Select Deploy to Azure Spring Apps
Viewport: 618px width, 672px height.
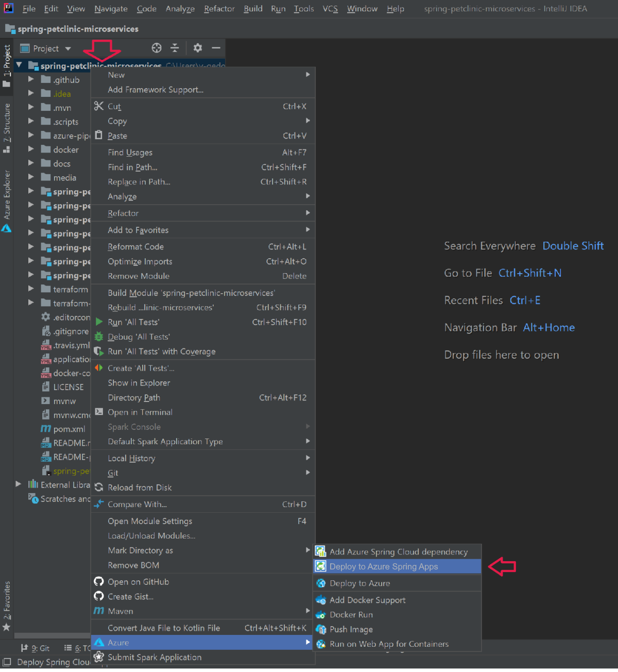point(397,566)
